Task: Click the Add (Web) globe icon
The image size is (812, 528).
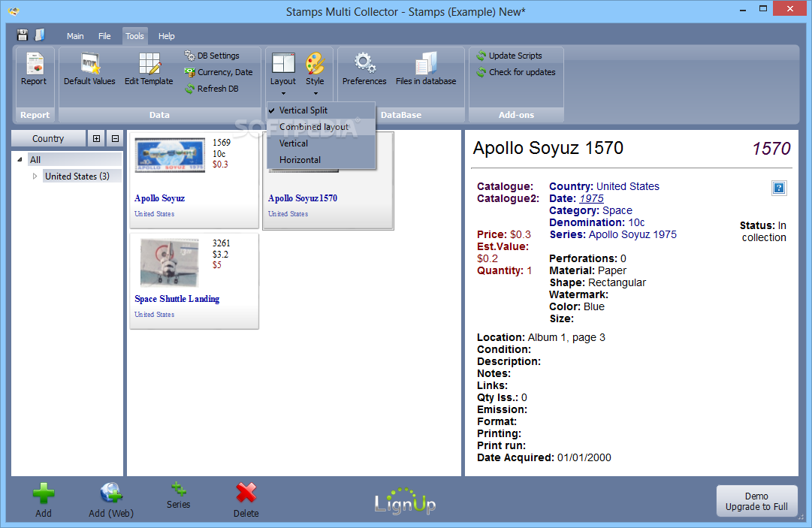Action: click(111, 493)
